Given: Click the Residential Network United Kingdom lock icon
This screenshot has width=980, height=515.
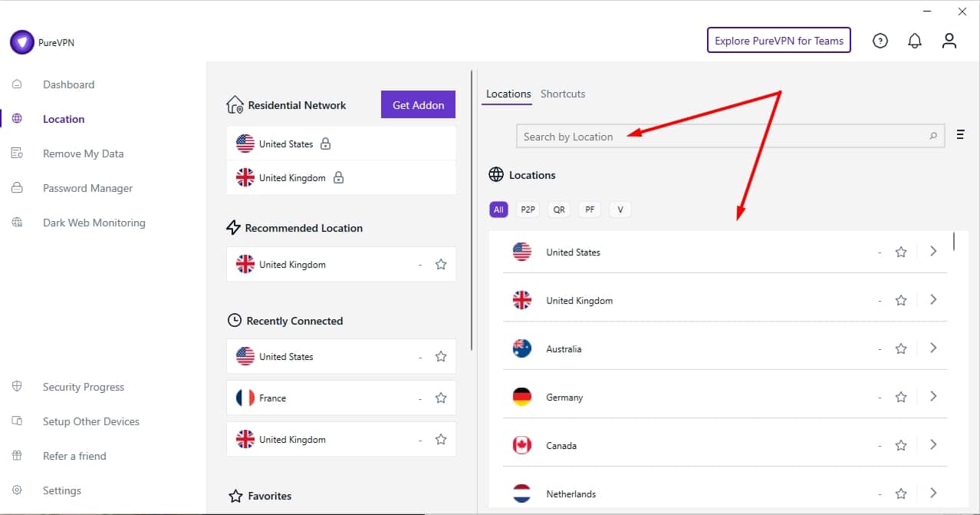Looking at the screenshot, I should pyautogui.click(x=338, y=177).
